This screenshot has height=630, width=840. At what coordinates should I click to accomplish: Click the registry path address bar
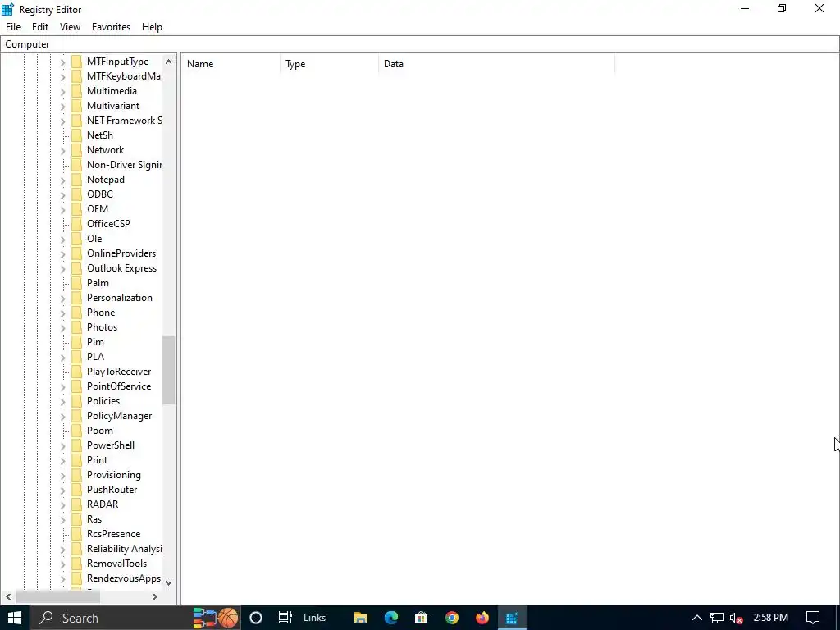pos(420,44)
